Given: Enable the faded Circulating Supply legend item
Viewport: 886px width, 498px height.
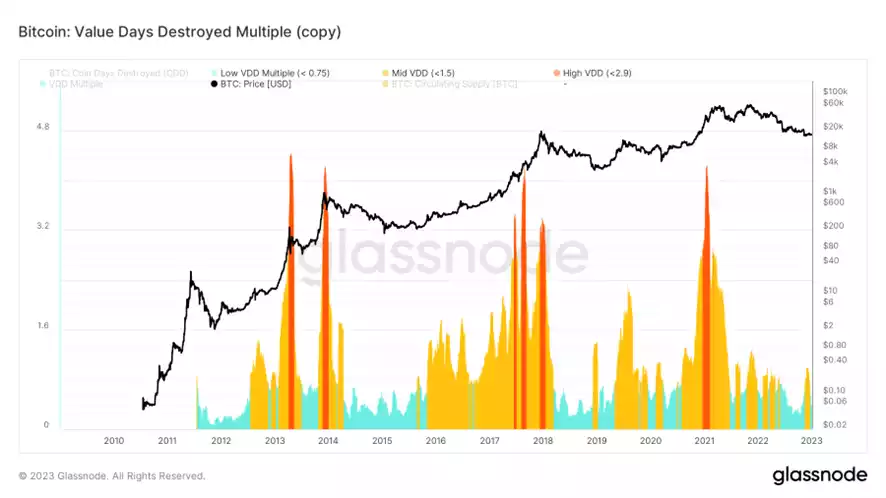Looking at the screenshot, I should (449, 84).
